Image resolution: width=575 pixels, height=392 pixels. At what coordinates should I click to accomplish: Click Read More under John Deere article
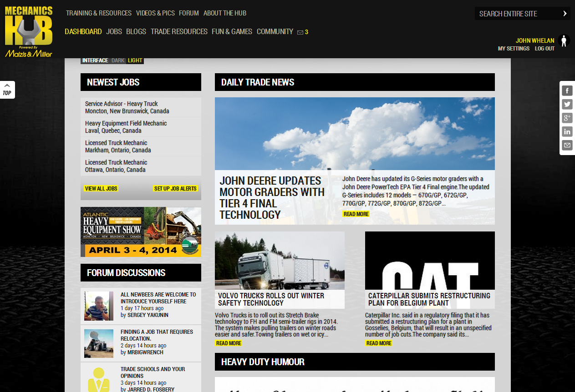click(356, 214)
